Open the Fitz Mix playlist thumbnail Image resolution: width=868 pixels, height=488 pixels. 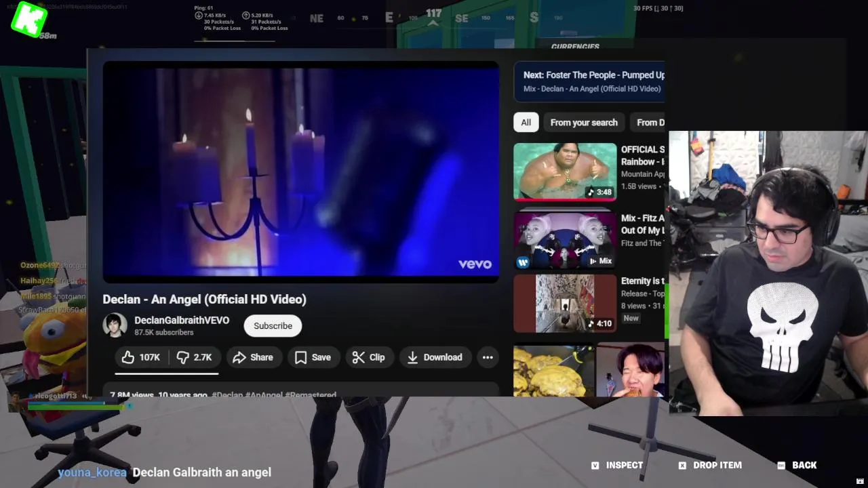[565, 241]
